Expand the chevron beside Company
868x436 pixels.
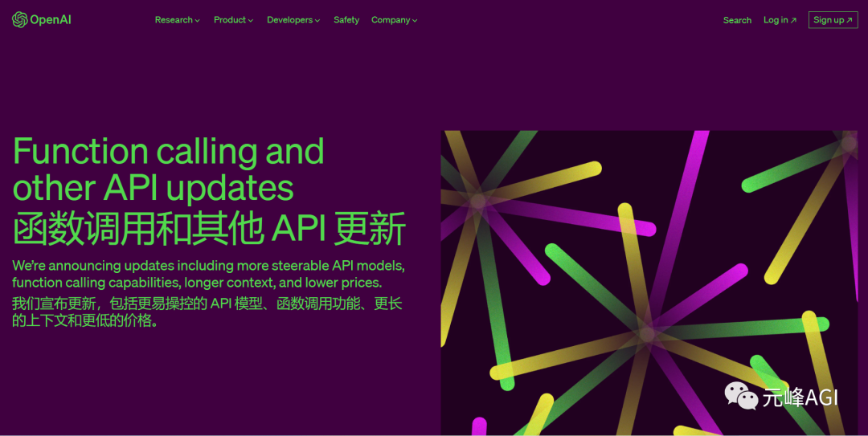coord(415,21)
